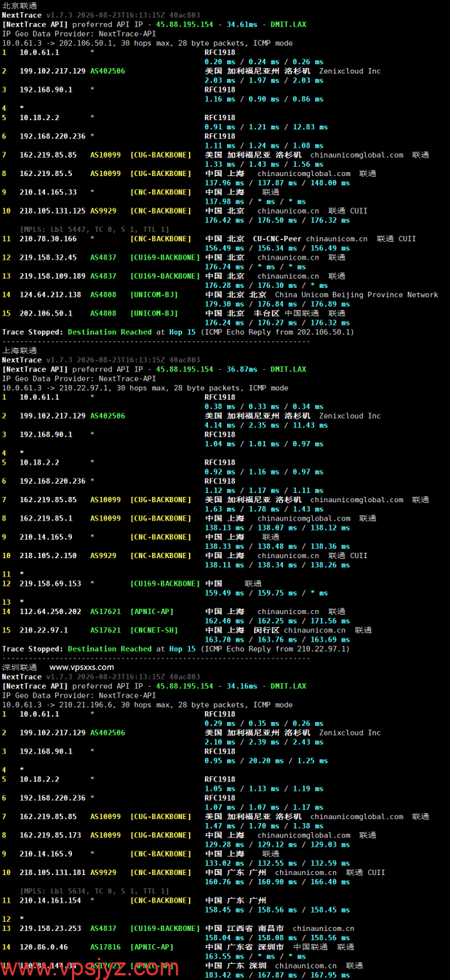Click APNIC-AP tag on the 112.64.250.202 row

coord(152,612)
